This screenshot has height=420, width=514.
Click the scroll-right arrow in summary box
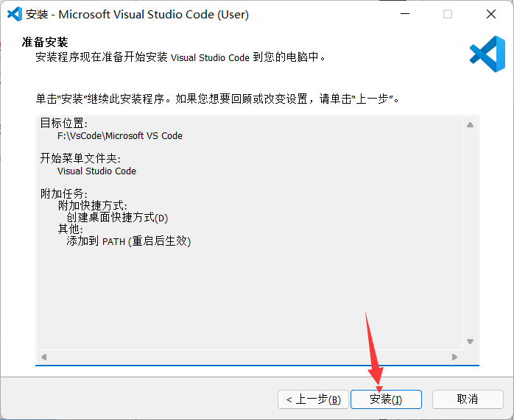pyautogui.click(x=454, y=357)
